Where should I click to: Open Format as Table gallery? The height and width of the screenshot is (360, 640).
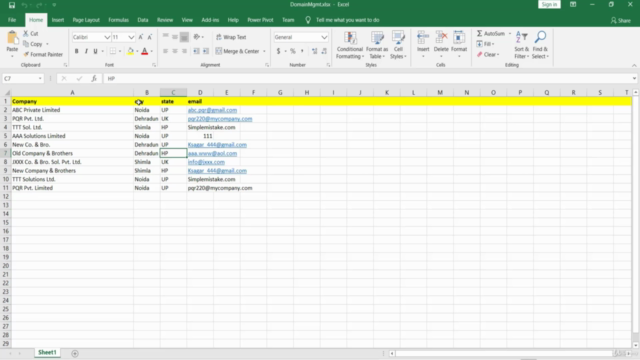(x=377, y=45)
